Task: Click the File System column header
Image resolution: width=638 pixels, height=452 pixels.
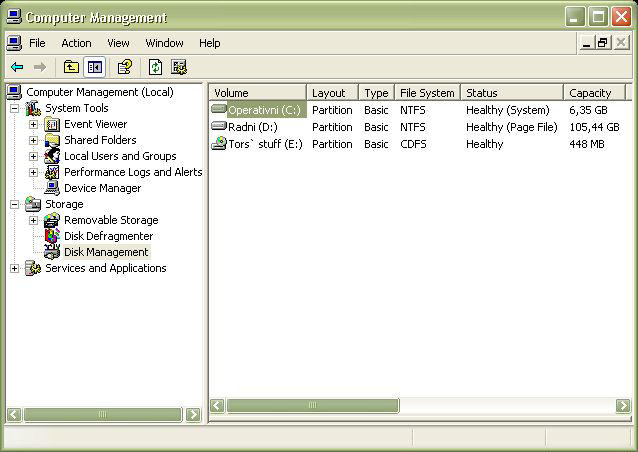Action: 427,93
